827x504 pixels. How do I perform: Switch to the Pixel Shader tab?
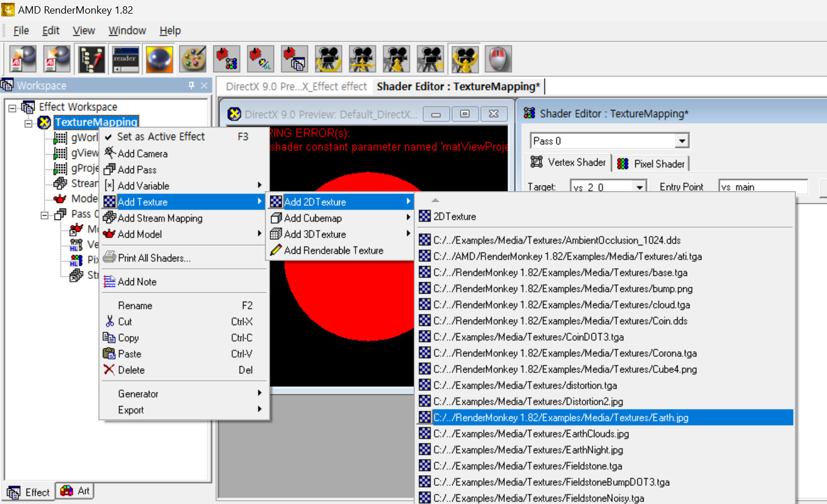(651, 163)
